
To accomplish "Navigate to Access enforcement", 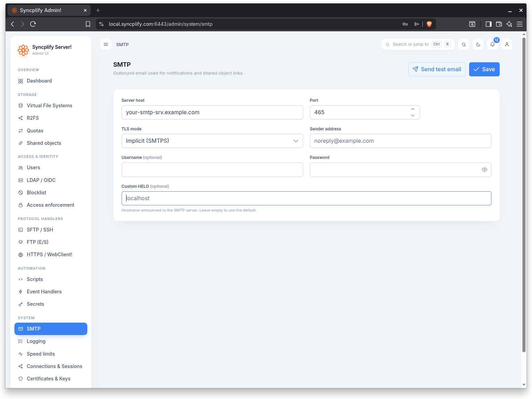I will 51,205.
